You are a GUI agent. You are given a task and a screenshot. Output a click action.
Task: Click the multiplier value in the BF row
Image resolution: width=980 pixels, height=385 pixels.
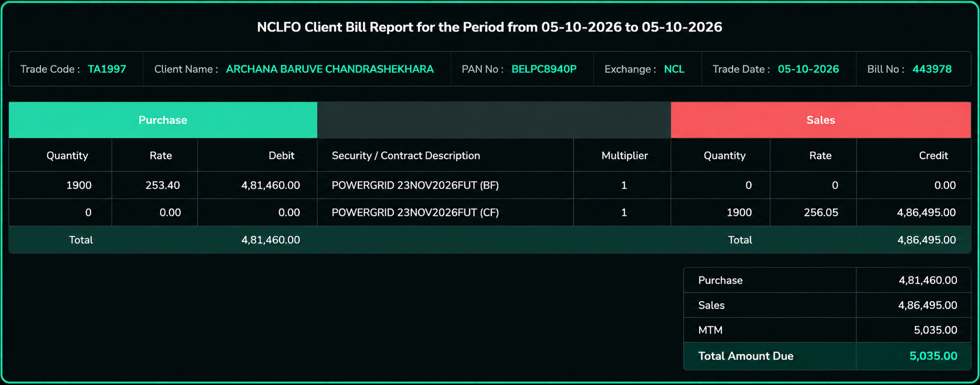point(624,185)
